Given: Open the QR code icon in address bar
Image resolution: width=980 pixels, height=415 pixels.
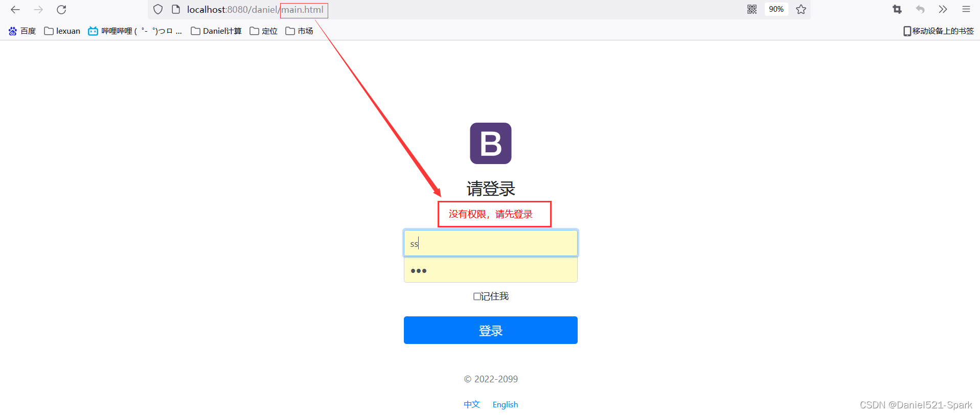Looking at the screenshot, I should pyautogui.click(x=752, y=9).
